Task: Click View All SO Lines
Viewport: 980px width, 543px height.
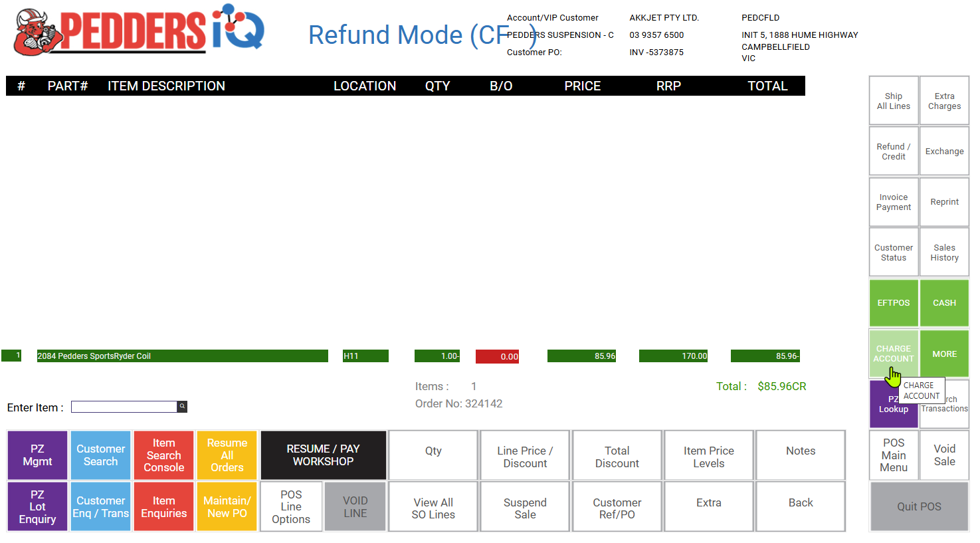Action: point(433,506)
